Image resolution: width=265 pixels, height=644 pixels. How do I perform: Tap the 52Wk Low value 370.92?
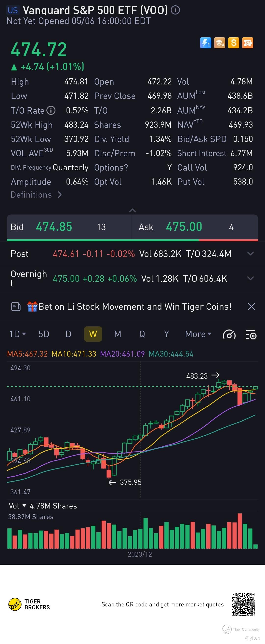[76, 139]
